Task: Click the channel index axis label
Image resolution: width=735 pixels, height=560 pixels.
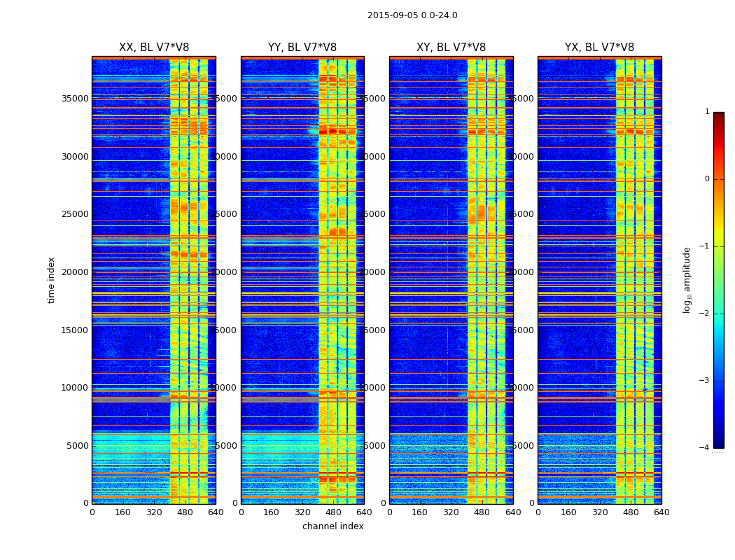Action: click(332, 526)
